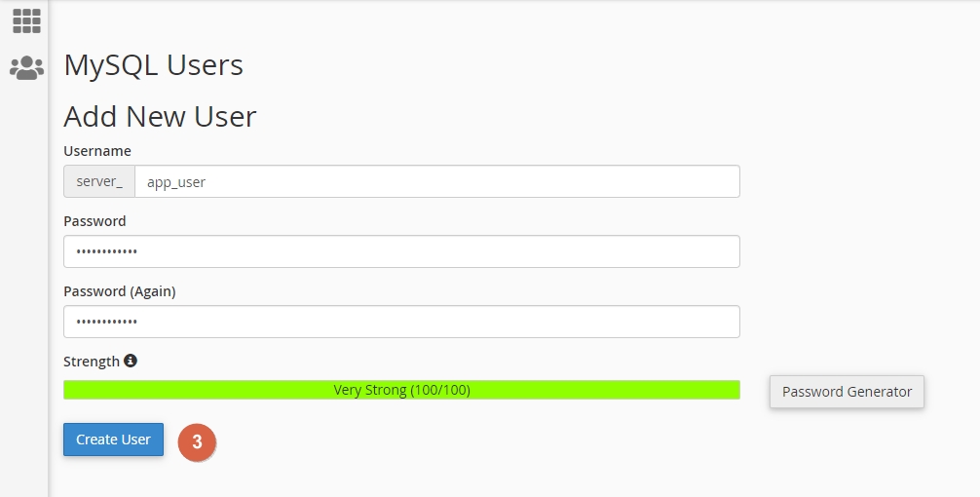Click the Very Strong (100/100) text

coord(401,390)
